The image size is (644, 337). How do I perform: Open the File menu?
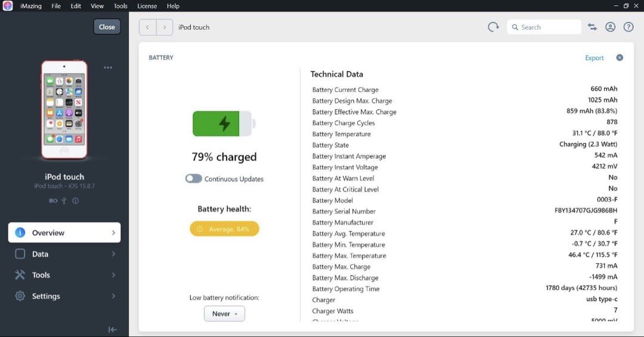pos(56,6)
